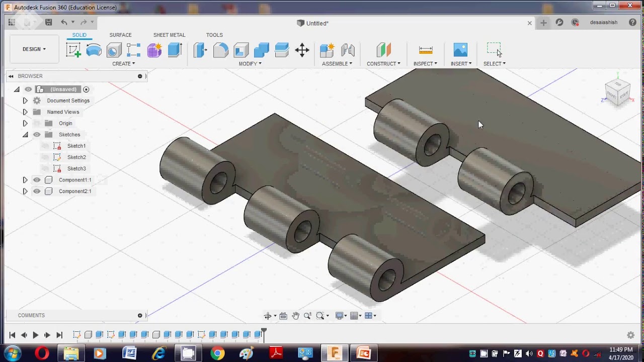Viewport: 644px width, 362px height.
Task: Expand Named Views node
Action: 25,112
